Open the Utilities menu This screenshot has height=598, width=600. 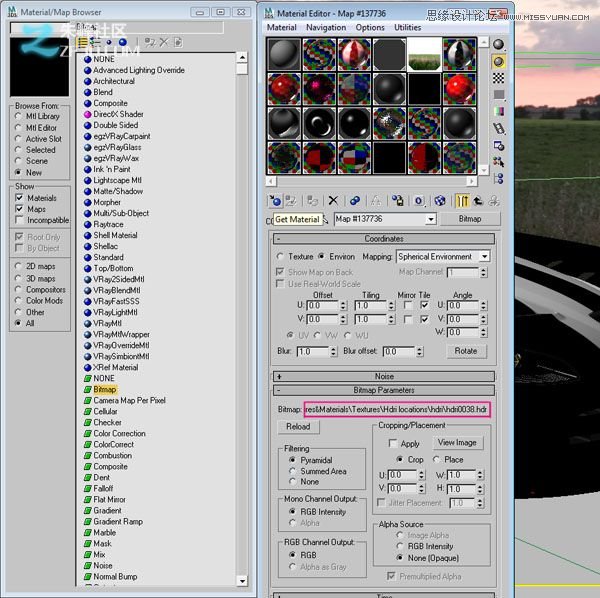coord(407,28)
